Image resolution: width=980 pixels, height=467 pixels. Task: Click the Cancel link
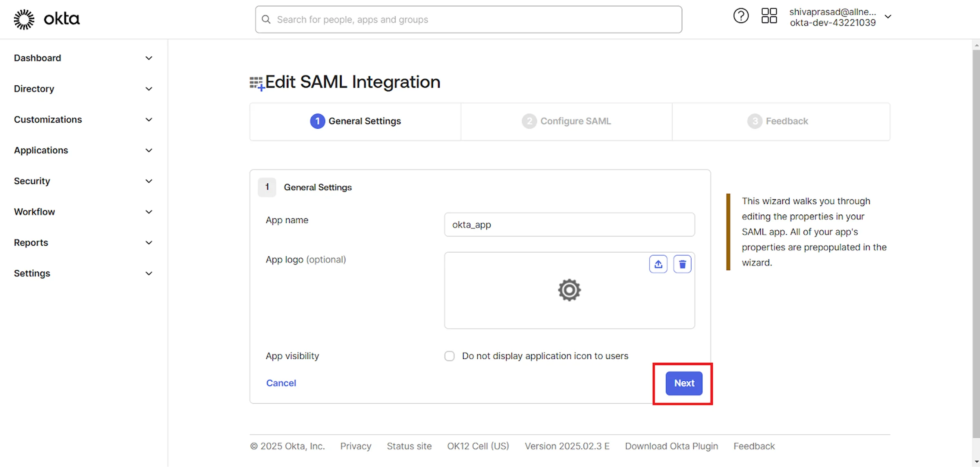pos(281,383)
